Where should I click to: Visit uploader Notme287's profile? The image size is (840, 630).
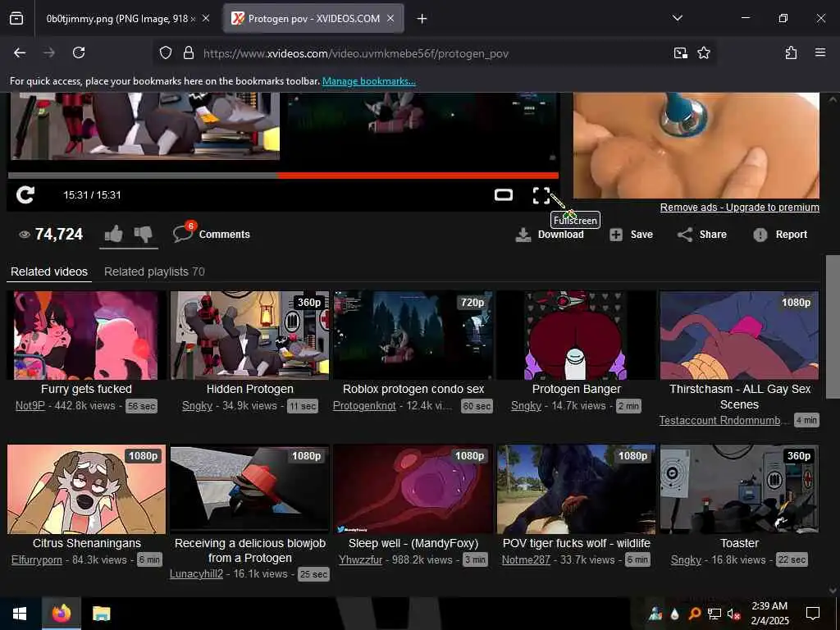(x=526, y=559)
